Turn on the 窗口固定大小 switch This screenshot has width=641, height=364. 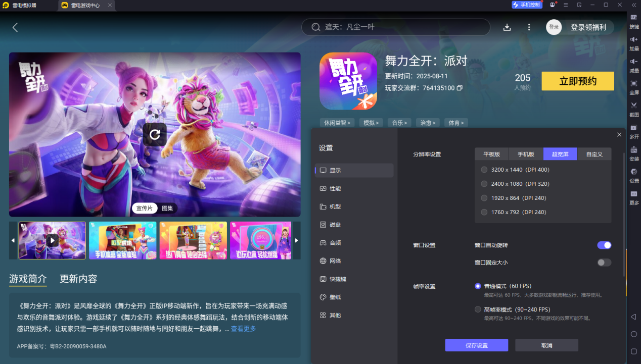tap(604, 262)
